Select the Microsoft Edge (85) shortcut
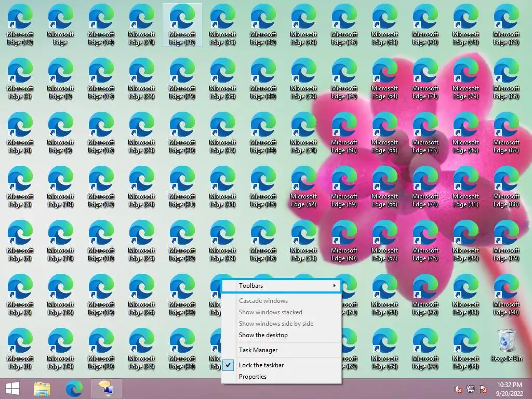532x399 pixels. 506,24
